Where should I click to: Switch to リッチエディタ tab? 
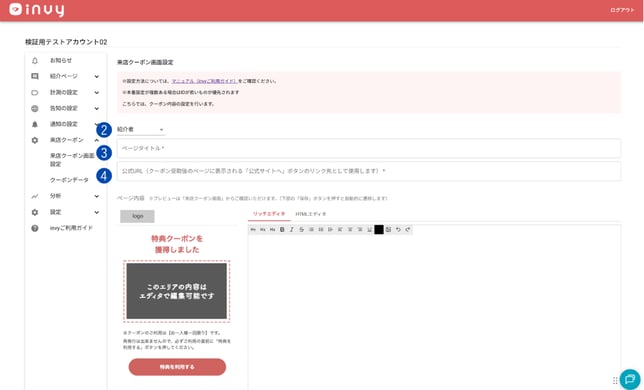pos(269,214)
